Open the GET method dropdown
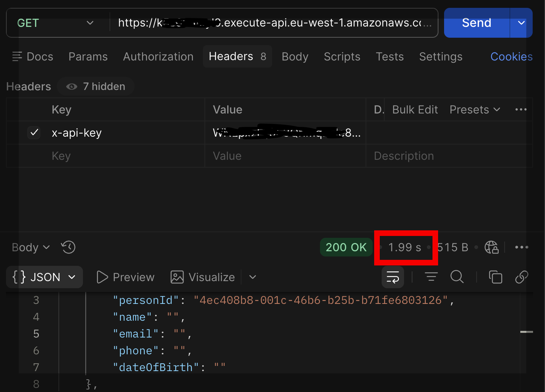 coord(55,23)
